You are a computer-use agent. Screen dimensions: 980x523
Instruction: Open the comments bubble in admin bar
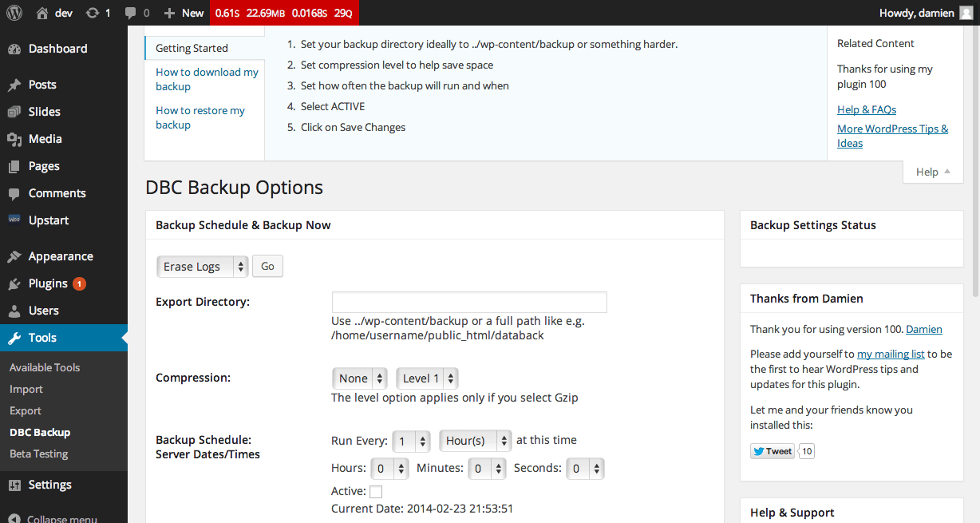coord(129,14)
